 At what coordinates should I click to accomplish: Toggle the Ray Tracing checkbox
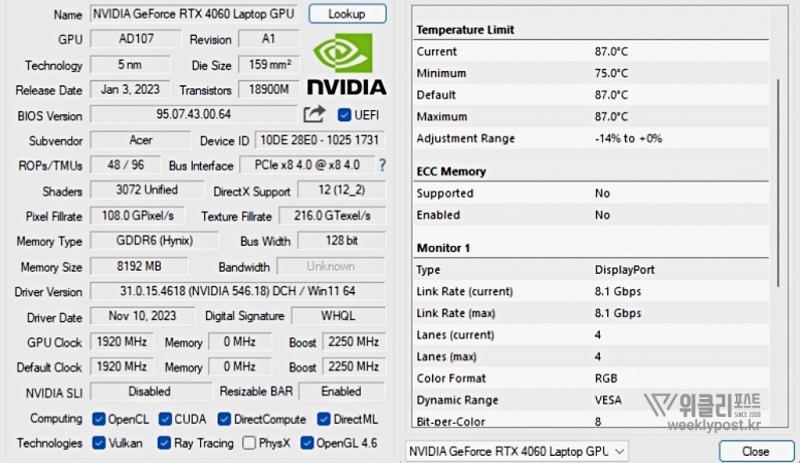click(x=165, y=443)
